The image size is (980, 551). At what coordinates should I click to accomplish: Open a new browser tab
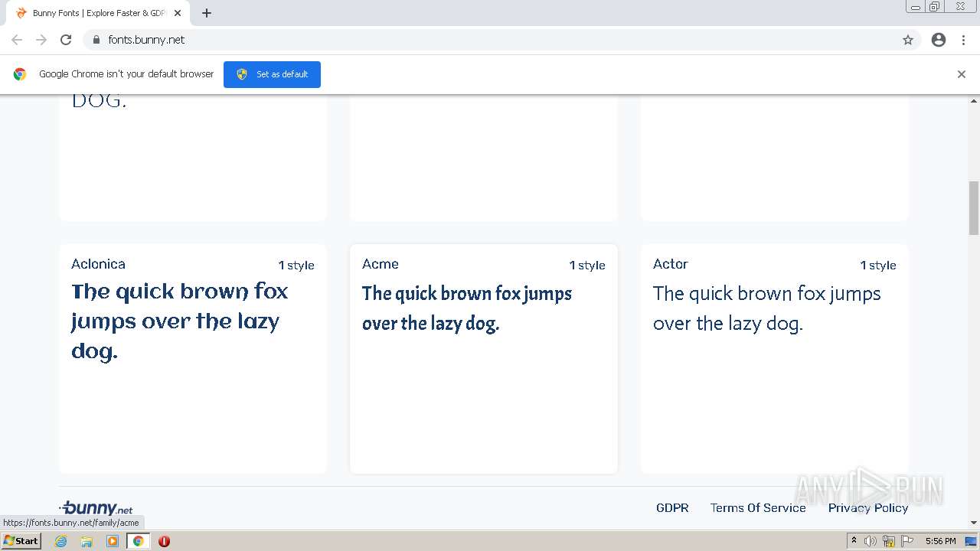coord(207,13)
